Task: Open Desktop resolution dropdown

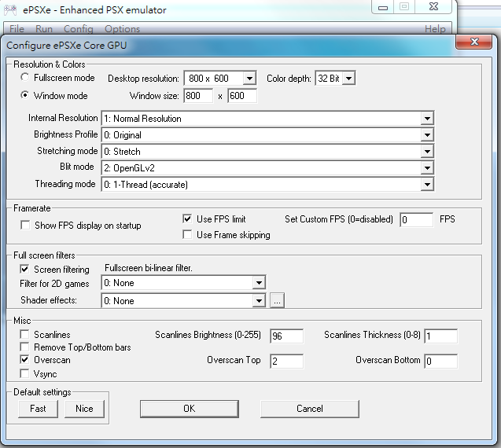Action: [x=249, y=79]
